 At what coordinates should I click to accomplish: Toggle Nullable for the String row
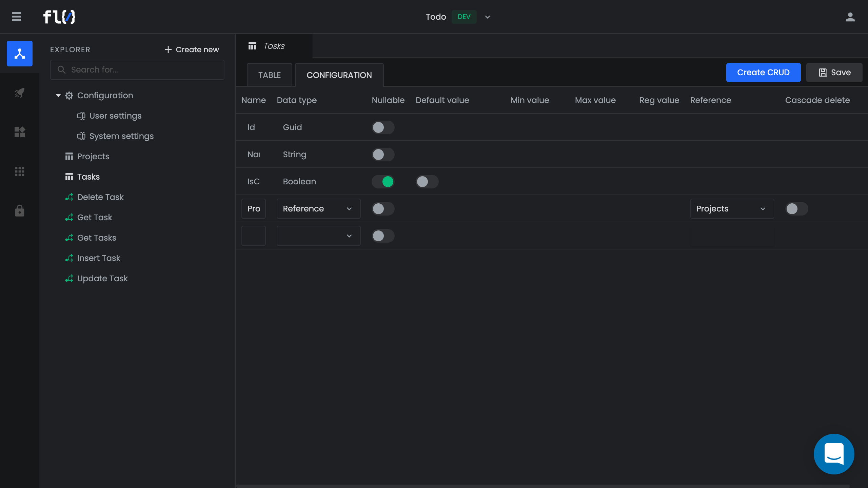(383, 155)
